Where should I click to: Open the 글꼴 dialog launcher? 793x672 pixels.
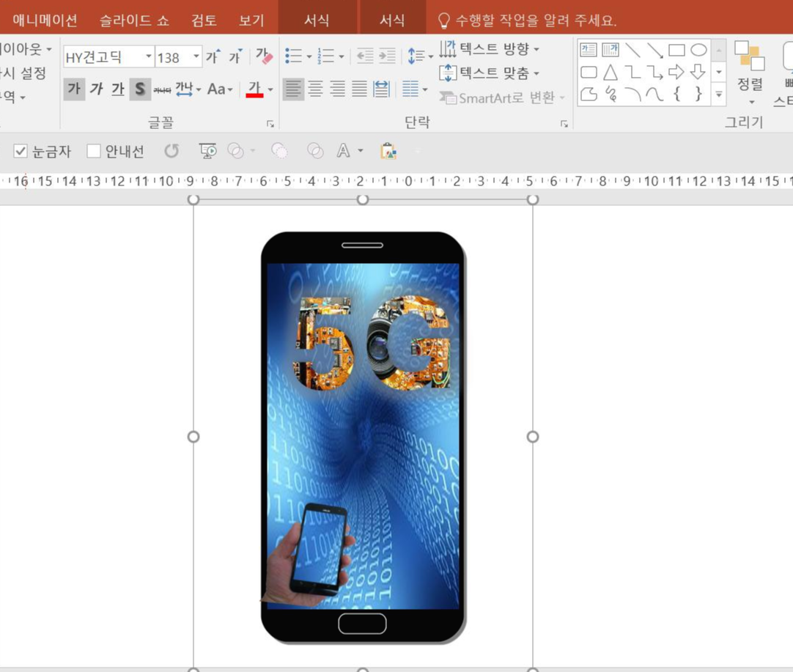(270, 124)
